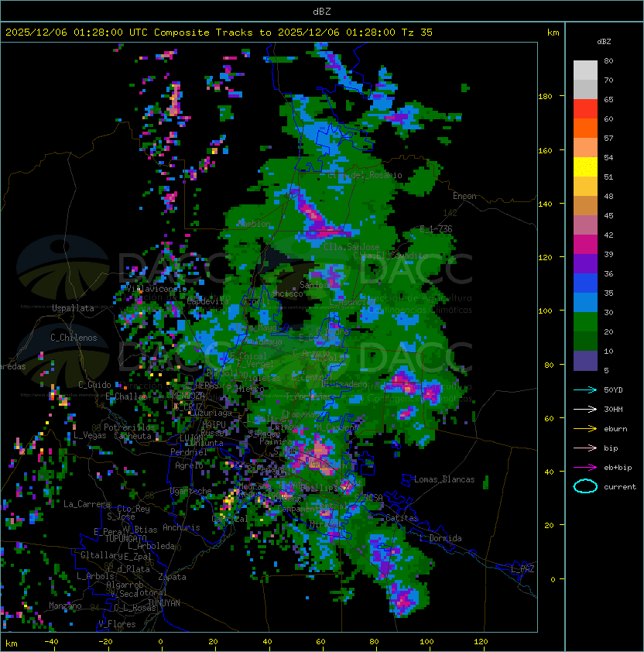
Task: Click the 'dBZ' label above the color scale
Action: tap(604, 42)
